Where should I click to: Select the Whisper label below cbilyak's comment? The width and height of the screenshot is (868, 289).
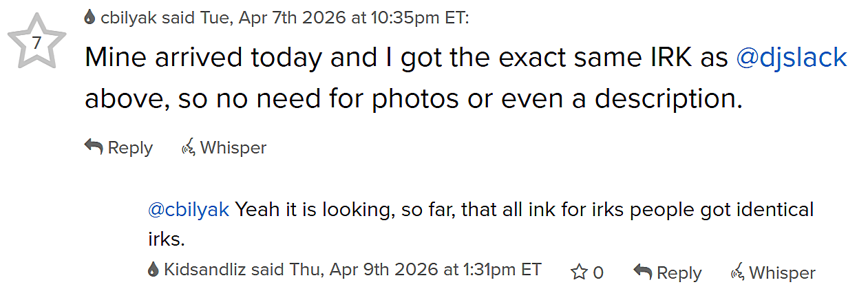(233, 147)
